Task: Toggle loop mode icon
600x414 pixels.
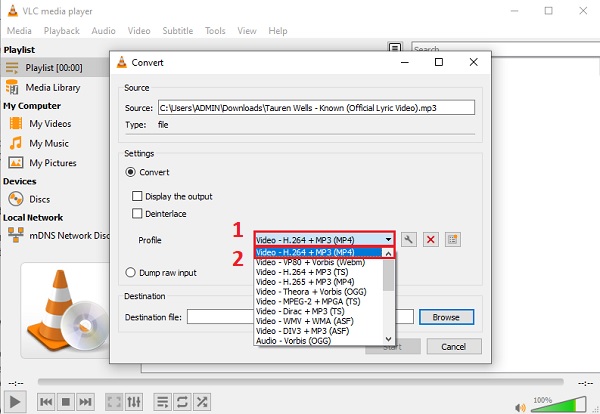Action: tap(182, 402)
